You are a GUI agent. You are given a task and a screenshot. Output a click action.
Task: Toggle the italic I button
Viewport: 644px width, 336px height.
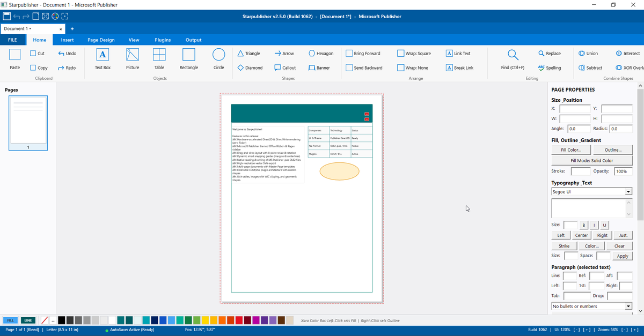tap(594, 225)
